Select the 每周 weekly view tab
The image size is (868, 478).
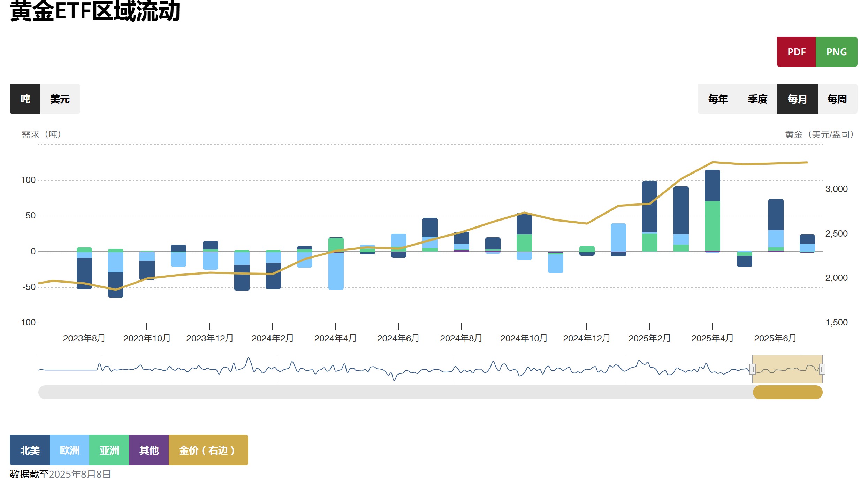(x=837, y=99)
